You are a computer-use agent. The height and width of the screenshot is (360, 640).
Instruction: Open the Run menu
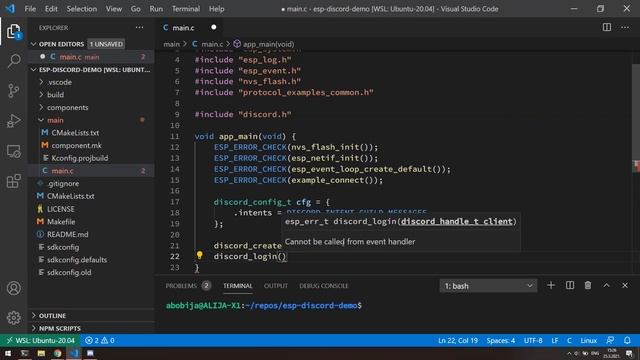click(156, 9)
